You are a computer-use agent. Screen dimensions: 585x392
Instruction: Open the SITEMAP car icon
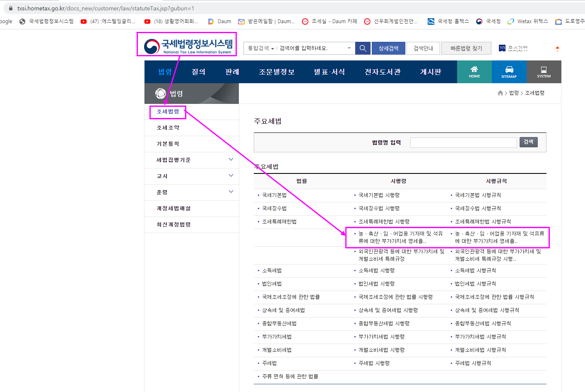(509, 72)
